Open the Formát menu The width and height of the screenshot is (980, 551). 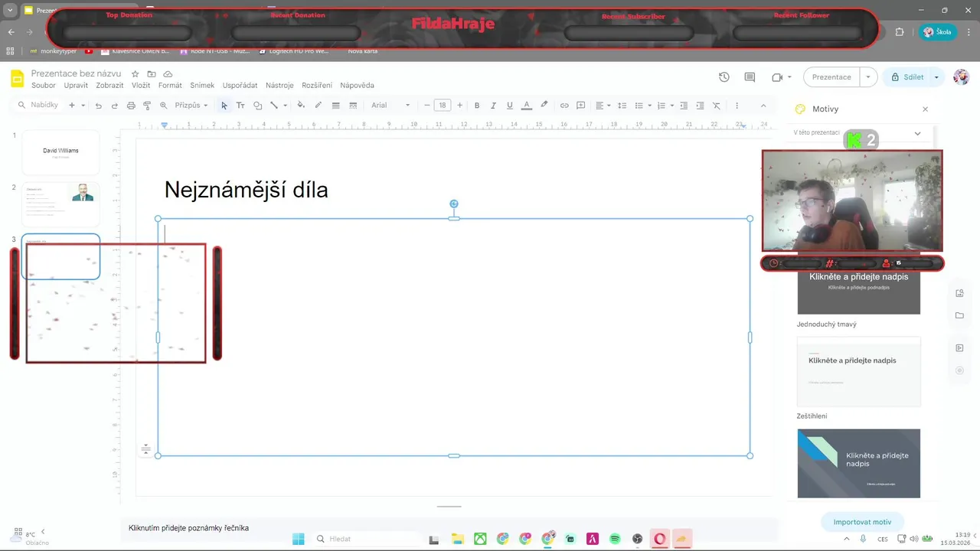click(170, 86)
